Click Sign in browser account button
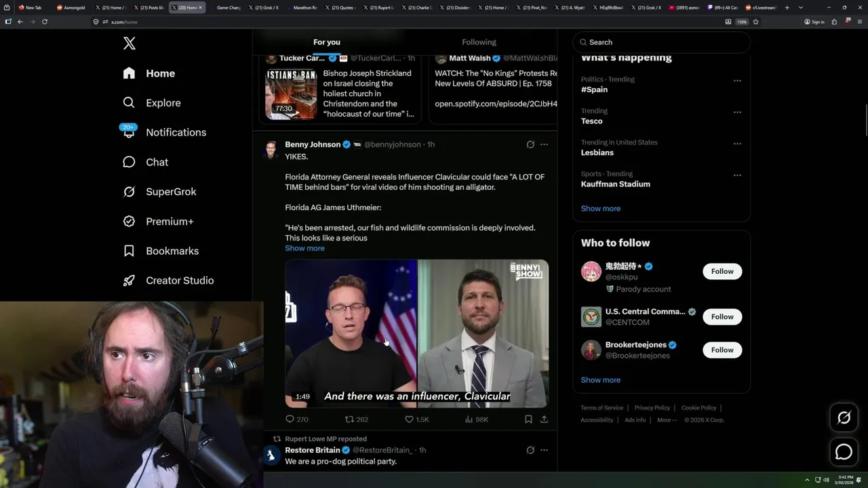868x488 pixels. (814, 22)
